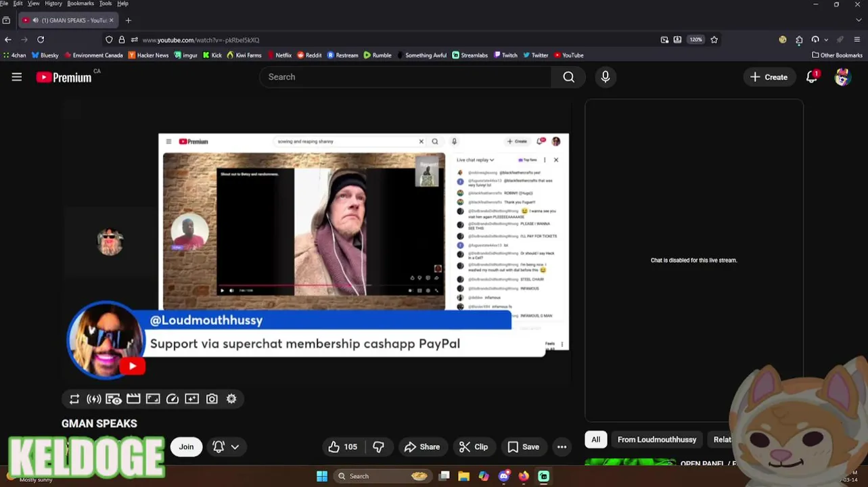This screenshot has height=487, width=868.
Task: Open the Rumble bookmark
Action: pyautogui.click(x=378, y=55)
